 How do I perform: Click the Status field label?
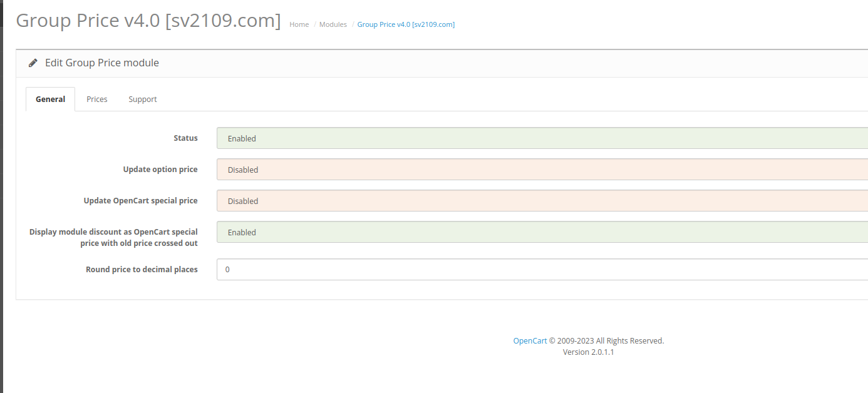[185, 138]
